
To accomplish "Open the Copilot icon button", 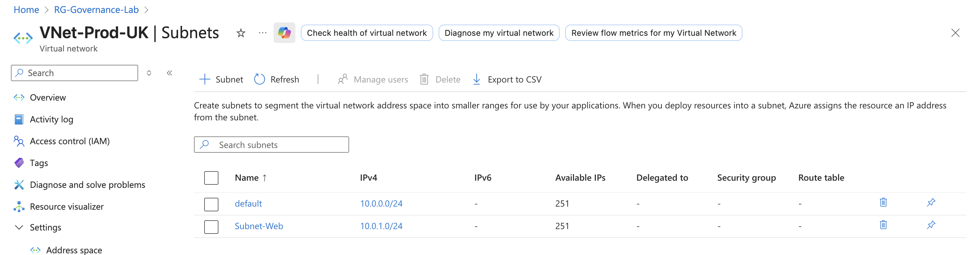I will [284, 33].
